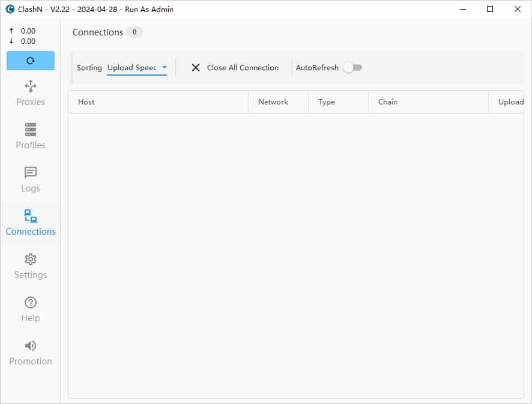Open the Promotion page
The image size is (532, 404).
point(31,353)
